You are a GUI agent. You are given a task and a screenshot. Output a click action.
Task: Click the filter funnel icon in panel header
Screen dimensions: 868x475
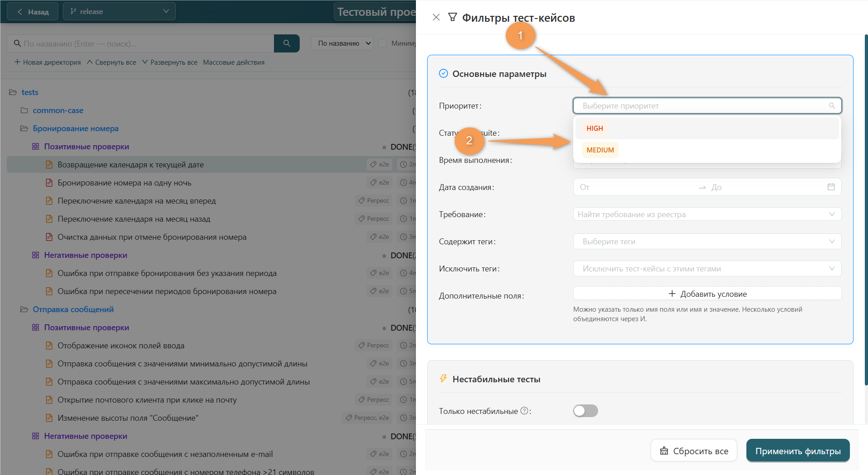coord(452,17)
